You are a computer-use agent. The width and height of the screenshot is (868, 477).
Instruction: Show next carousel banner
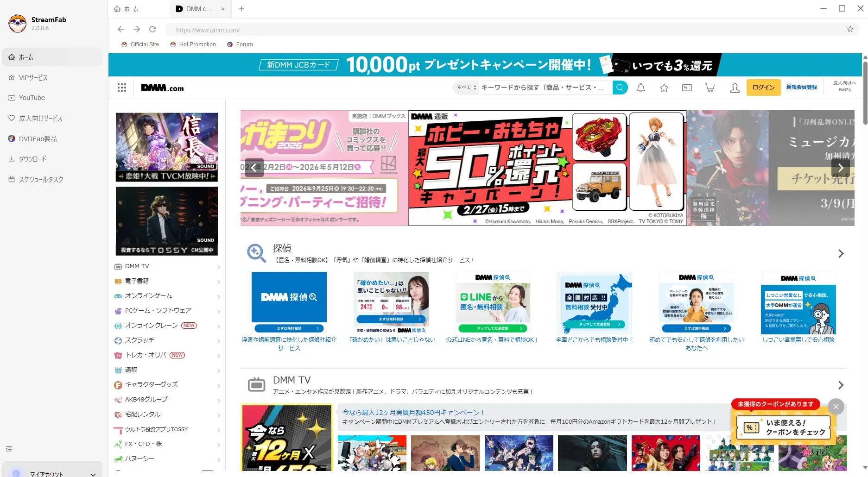click(x=841, y=168)
